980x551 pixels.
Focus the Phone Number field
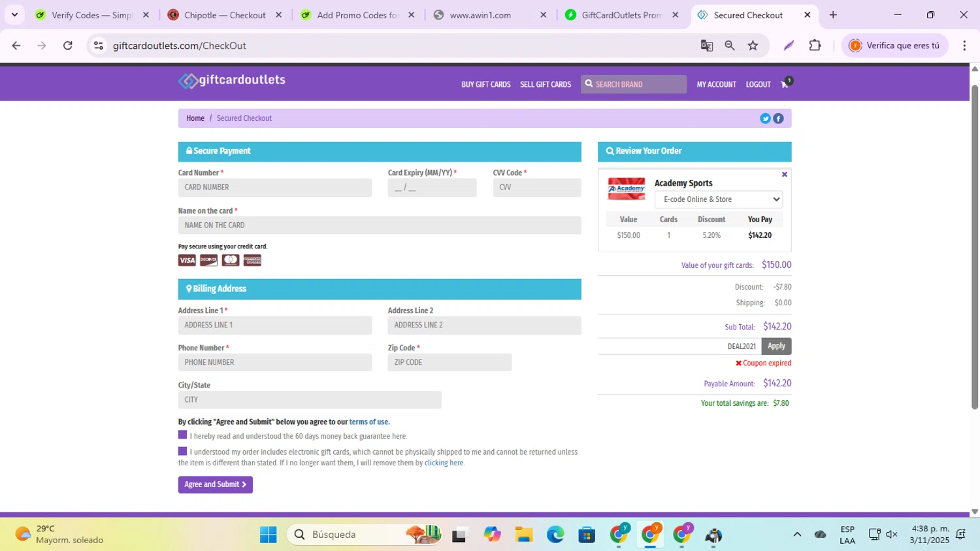[275, 363]
